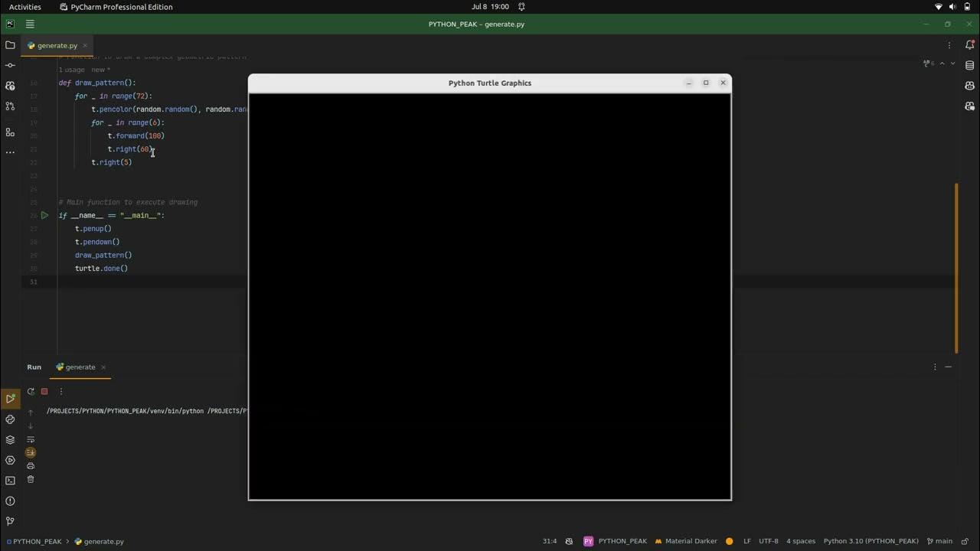
Task: Open Run panel options menu
Action: pos(935,367)
